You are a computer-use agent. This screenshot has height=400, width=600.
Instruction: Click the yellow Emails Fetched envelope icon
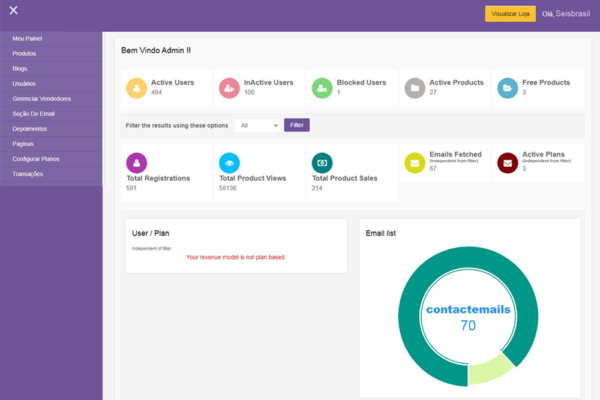(414, 162)
